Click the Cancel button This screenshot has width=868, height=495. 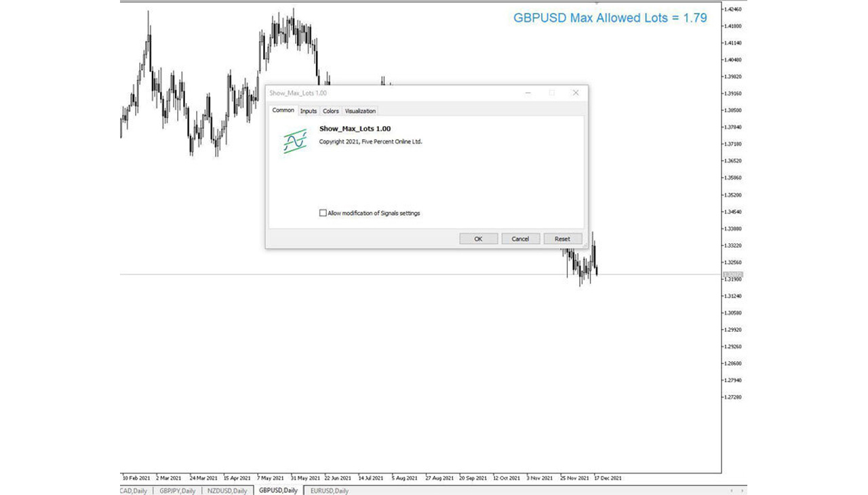[x=520, y=239]
